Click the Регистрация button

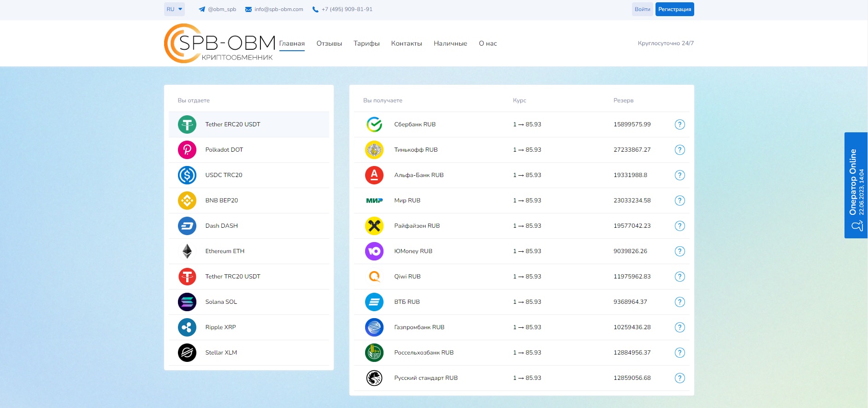click(x=674, y=9)
